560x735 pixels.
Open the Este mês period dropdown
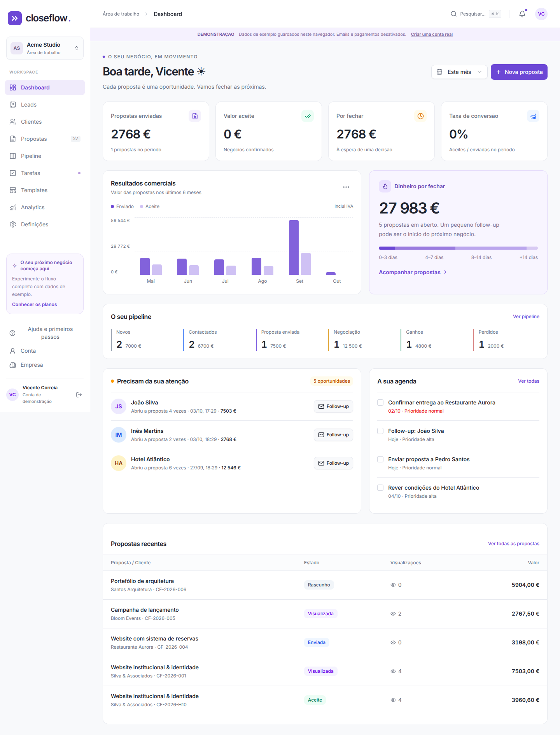[x=459, y=72]
